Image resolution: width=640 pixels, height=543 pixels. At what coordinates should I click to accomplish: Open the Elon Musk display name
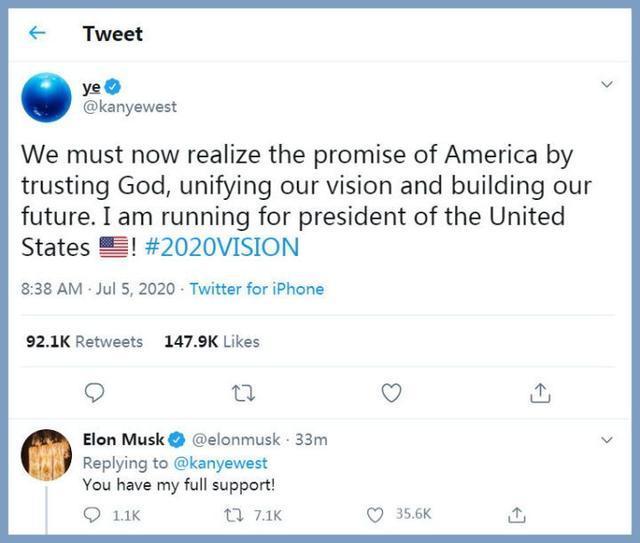pyautogui.click(x=123, y=439)
